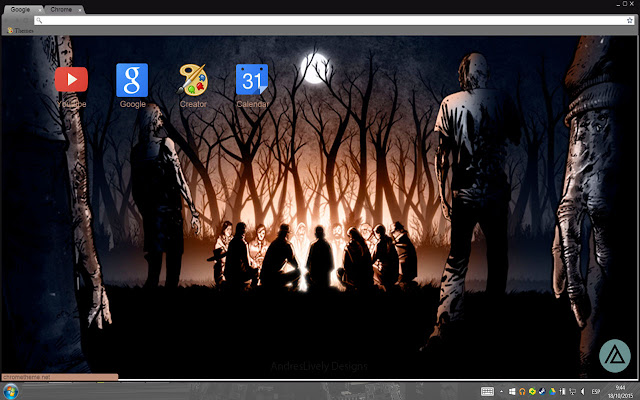This screenshot has width=640, height=400.
Task: Click the search magnifier in omnibox
Action: (39, 20)
